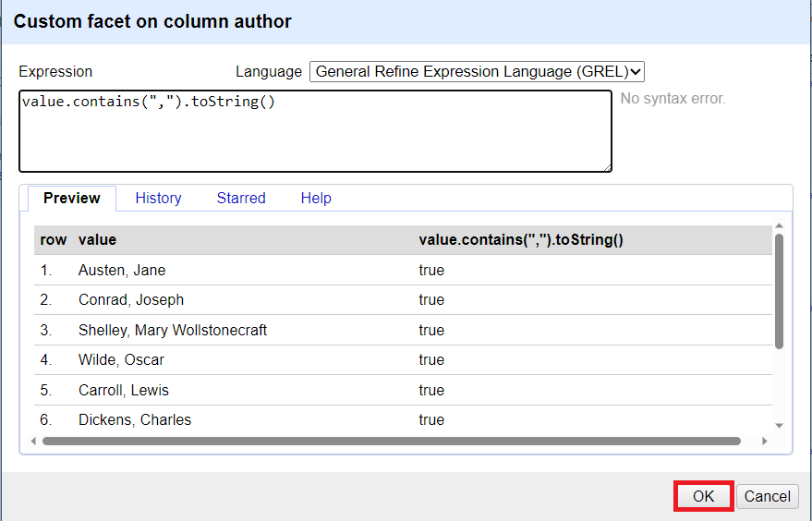
Task: Open the Language dropdown
Action: point(477,72)
